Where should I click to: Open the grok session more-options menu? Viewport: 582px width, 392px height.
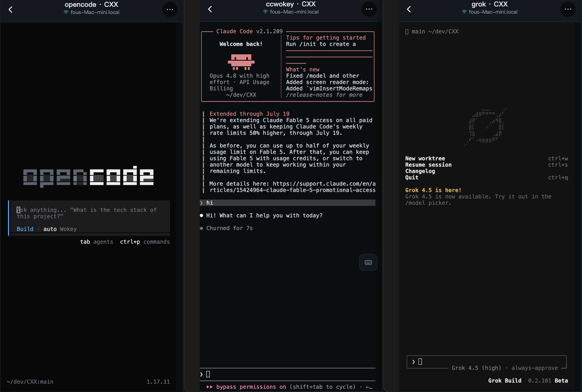pyautogui.click(x=568, y=9)
